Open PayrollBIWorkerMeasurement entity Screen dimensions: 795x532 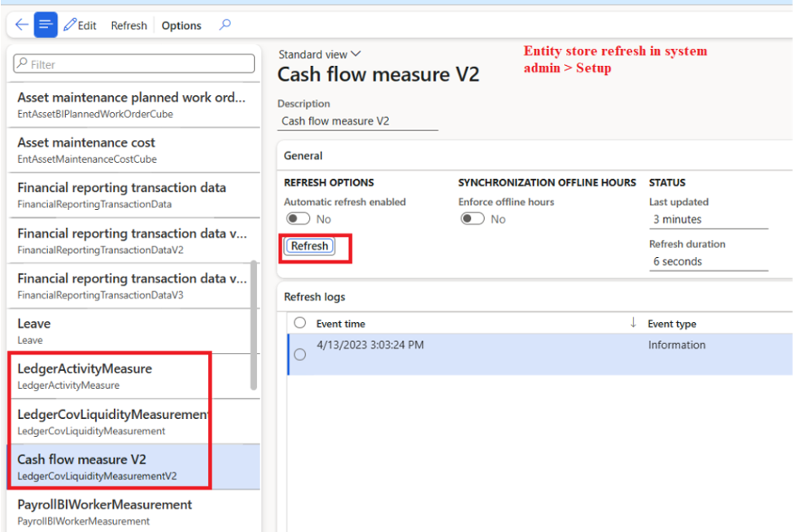pyautogui.click(x=104, y=511)
